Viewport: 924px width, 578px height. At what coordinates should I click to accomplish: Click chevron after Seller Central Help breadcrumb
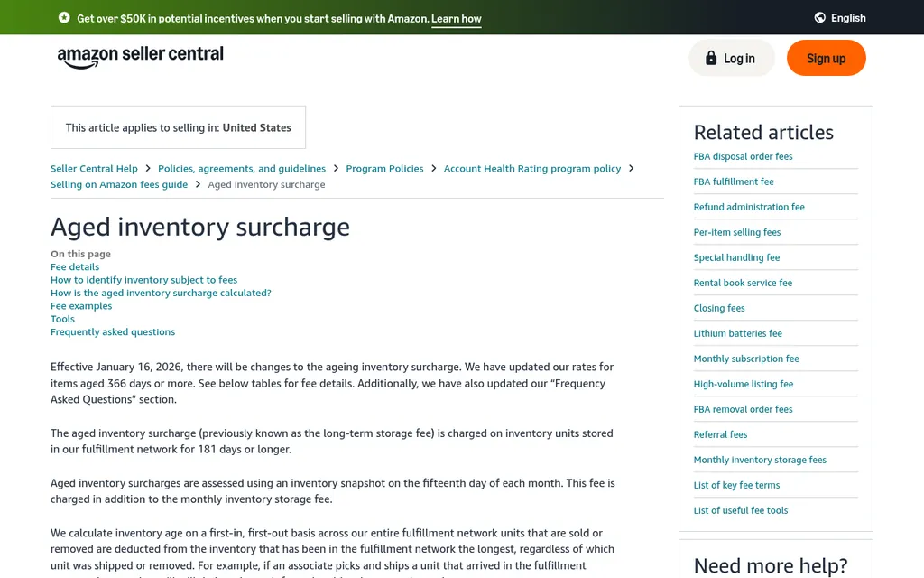(148, 168)
